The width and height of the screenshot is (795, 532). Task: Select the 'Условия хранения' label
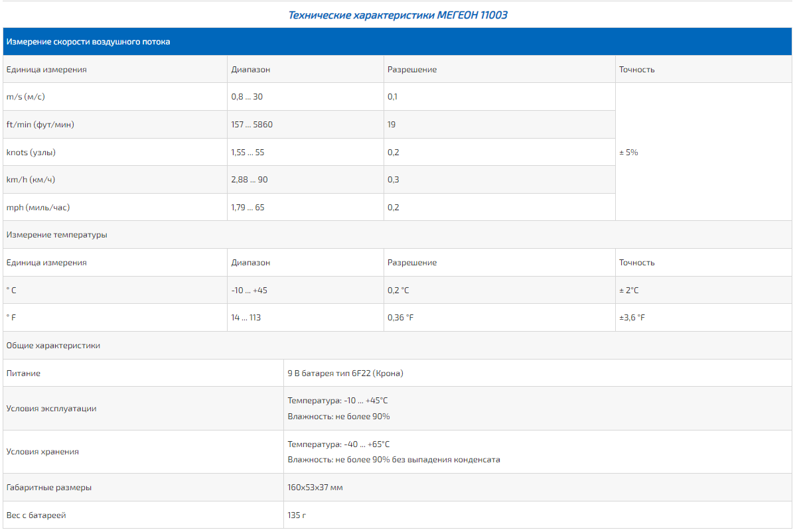tap(42, 452)
